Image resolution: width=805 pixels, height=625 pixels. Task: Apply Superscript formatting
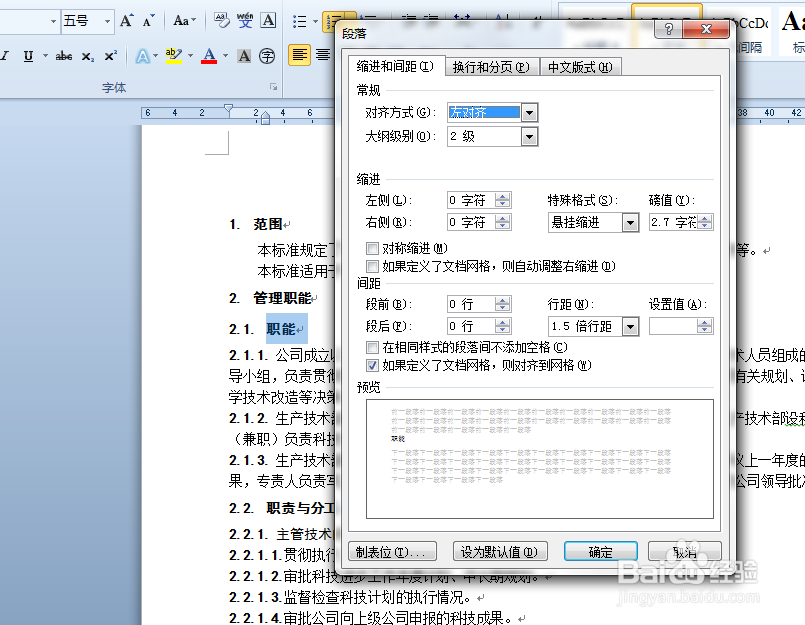tap(110, 56)
